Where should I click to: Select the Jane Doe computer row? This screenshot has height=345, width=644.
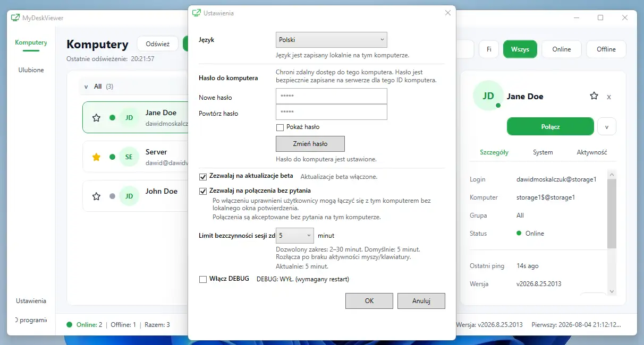pyautogui.click(x=135, y=118)
